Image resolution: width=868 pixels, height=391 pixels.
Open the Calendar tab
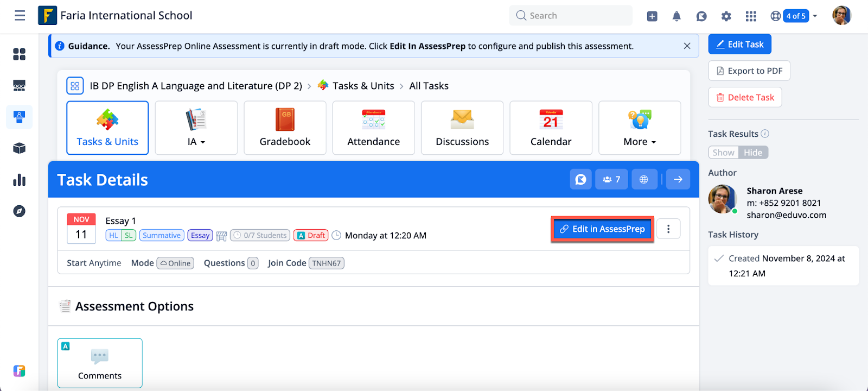tap(551, 128)
